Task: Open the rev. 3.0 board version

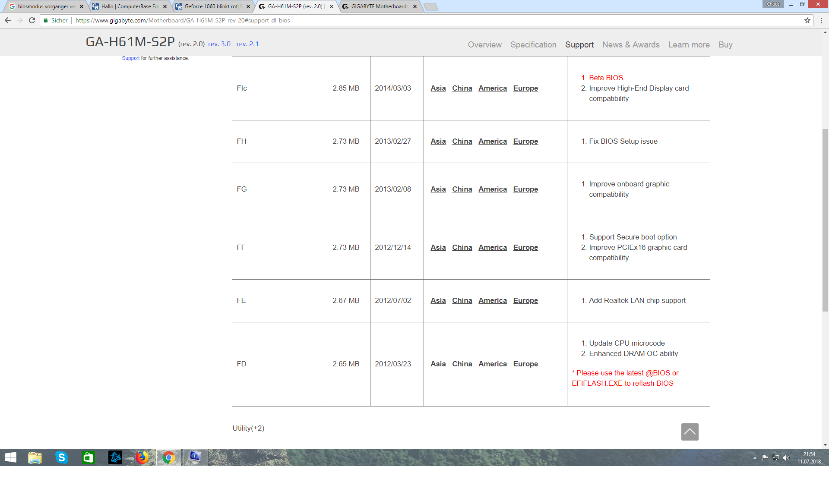Action: coord(219,44)
